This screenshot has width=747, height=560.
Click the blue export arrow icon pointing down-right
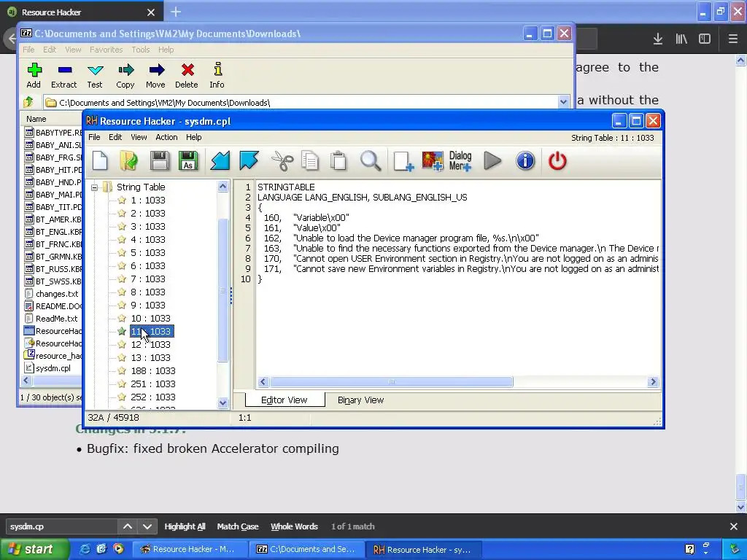coord(249,160)
